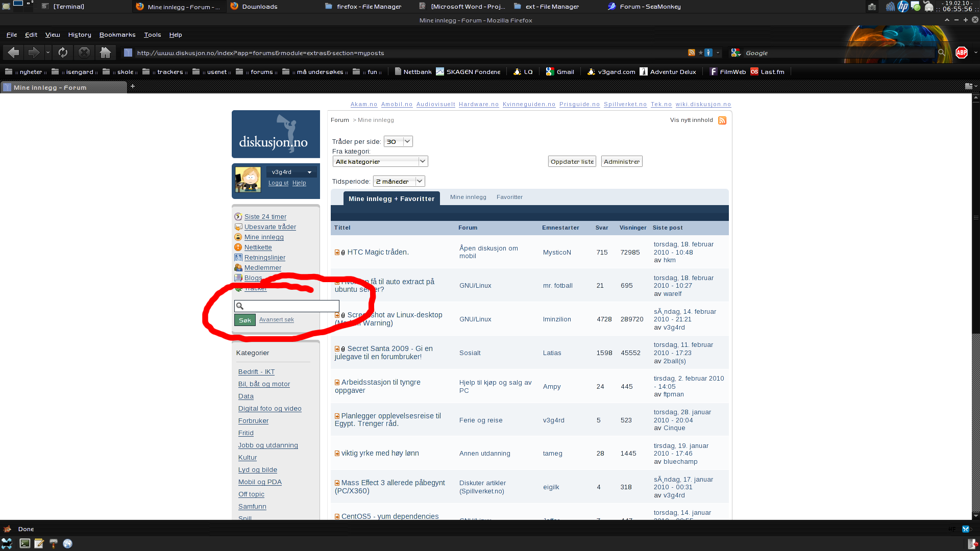The width and height of the screenshot is (980, 551).
Task: Click the Stop loading icon
Action: click(x=84, y=53)
